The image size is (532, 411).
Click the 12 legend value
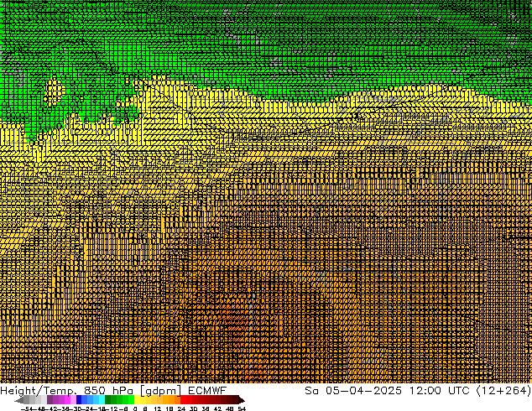[x=158, y=408]
